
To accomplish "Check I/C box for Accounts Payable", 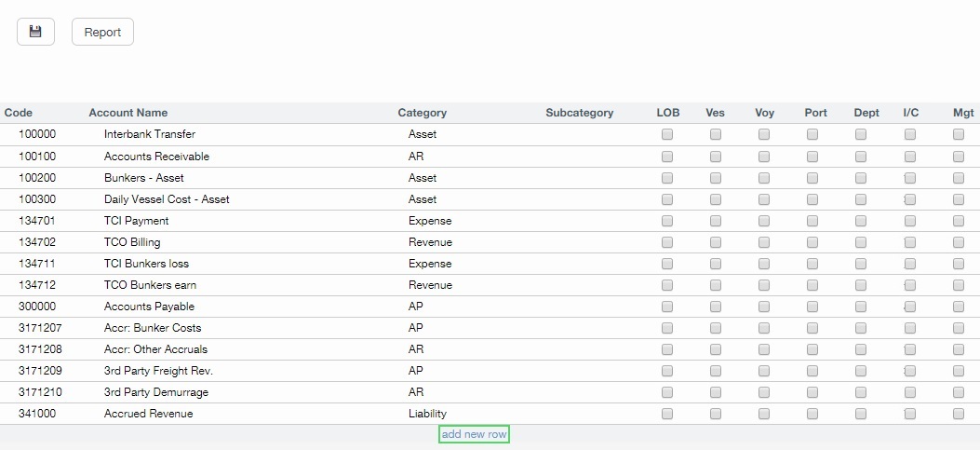I will point(910,307).
